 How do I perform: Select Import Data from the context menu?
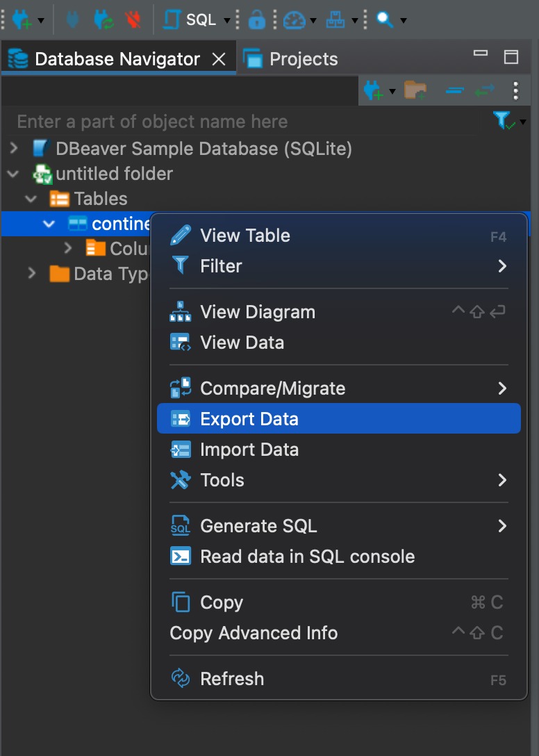[250, 449]
